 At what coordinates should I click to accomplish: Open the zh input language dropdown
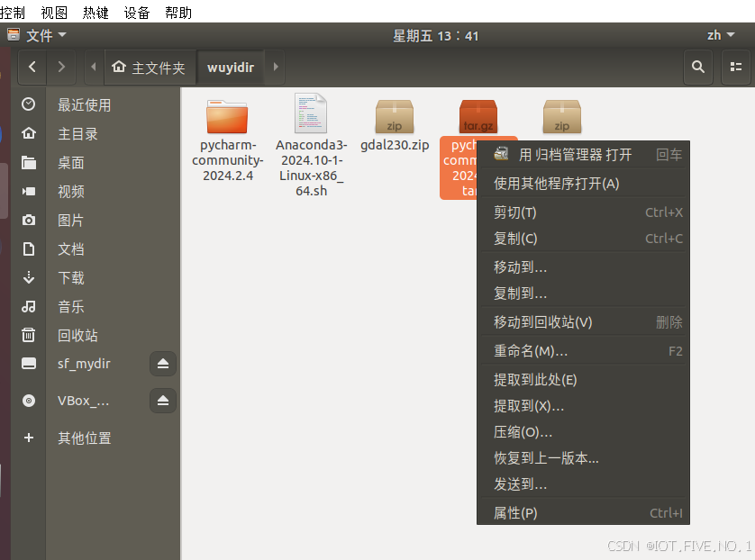[721, 35]
